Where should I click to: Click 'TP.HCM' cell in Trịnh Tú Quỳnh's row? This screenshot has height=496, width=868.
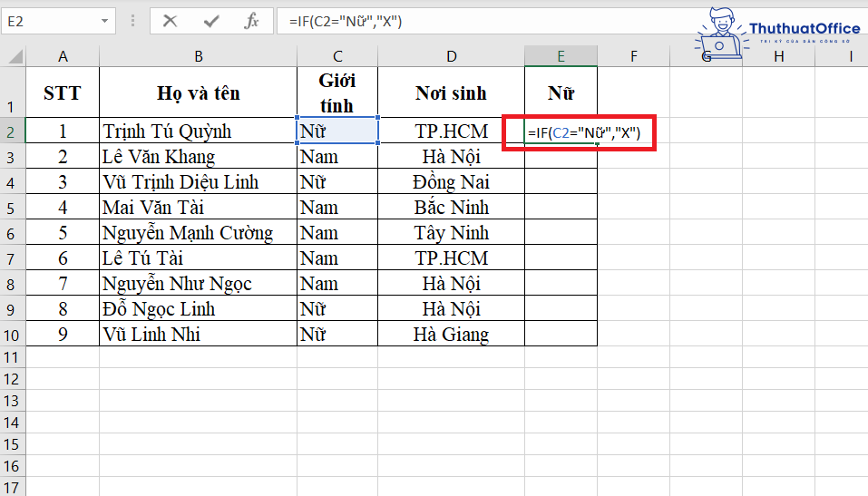[451, 131]
